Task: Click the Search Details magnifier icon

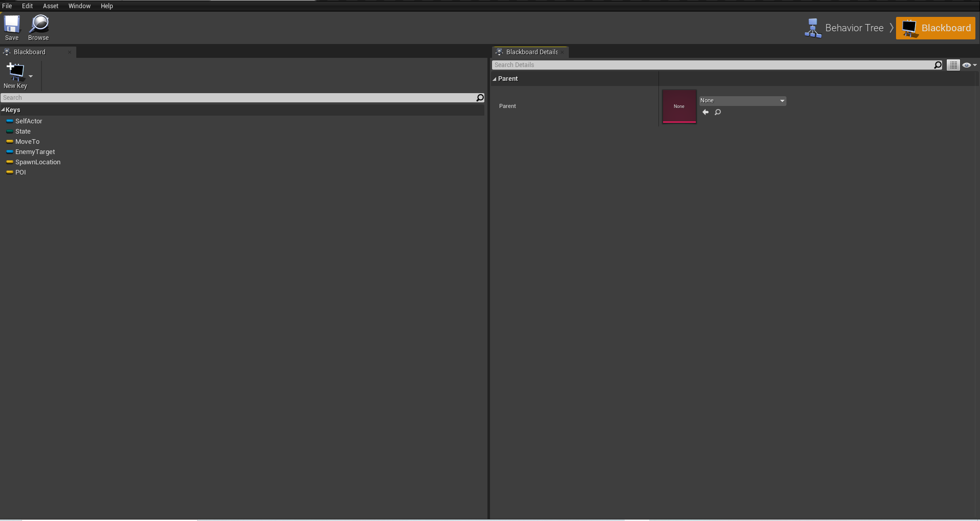Action: pyautogui.click(x=938, y=65)
